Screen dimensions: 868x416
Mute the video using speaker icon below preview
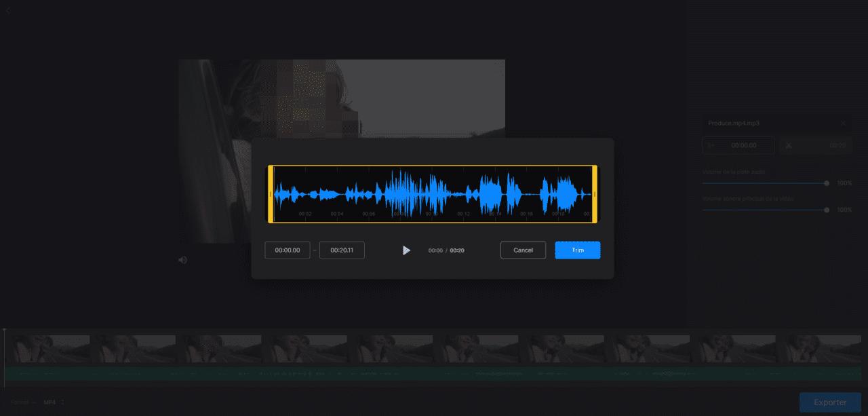coord(182,259)
